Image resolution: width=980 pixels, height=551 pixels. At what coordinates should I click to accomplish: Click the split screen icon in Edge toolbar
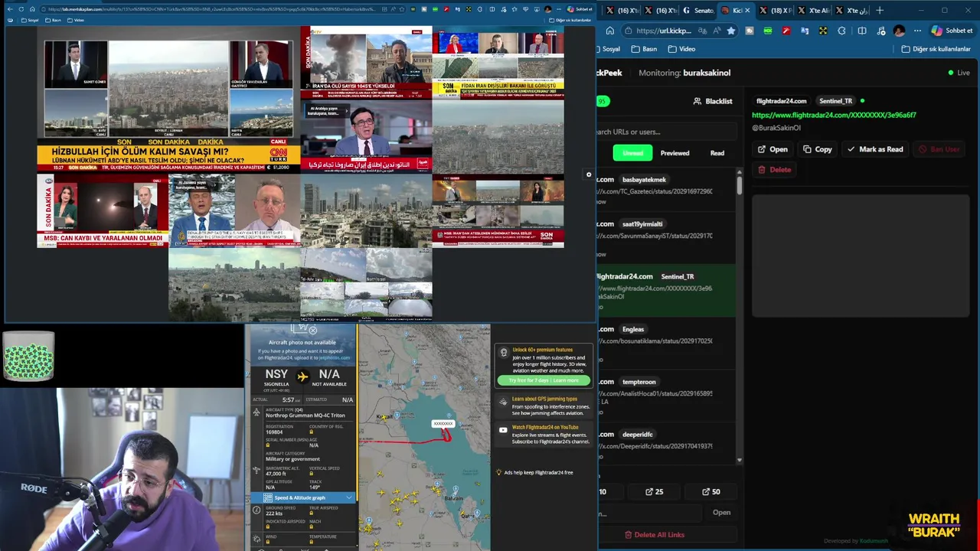tap(861, 31)
